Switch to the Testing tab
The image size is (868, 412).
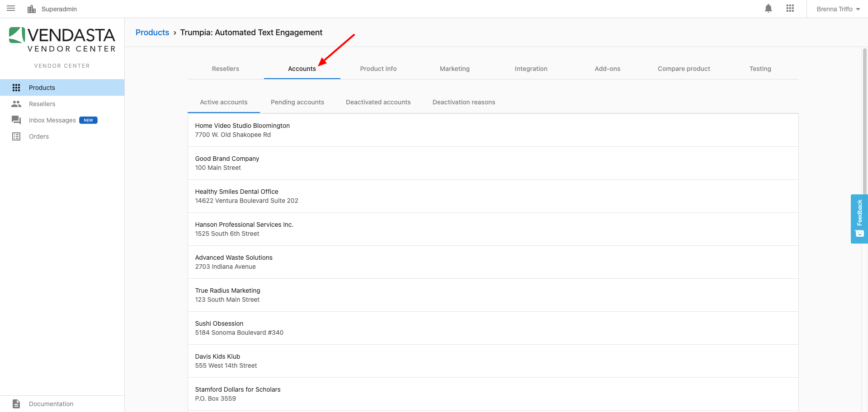click(x=760, y=69)
